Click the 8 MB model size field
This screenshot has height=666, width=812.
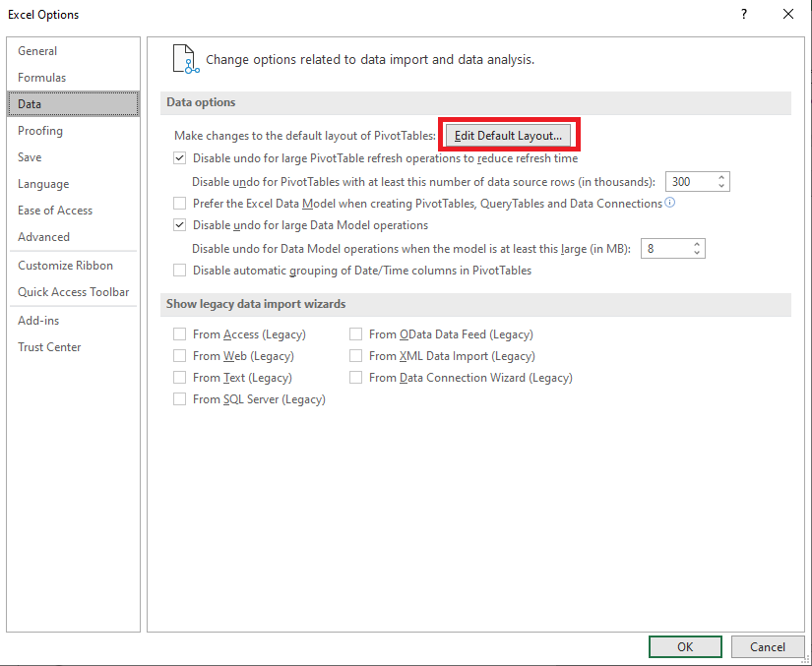[666, 248]
